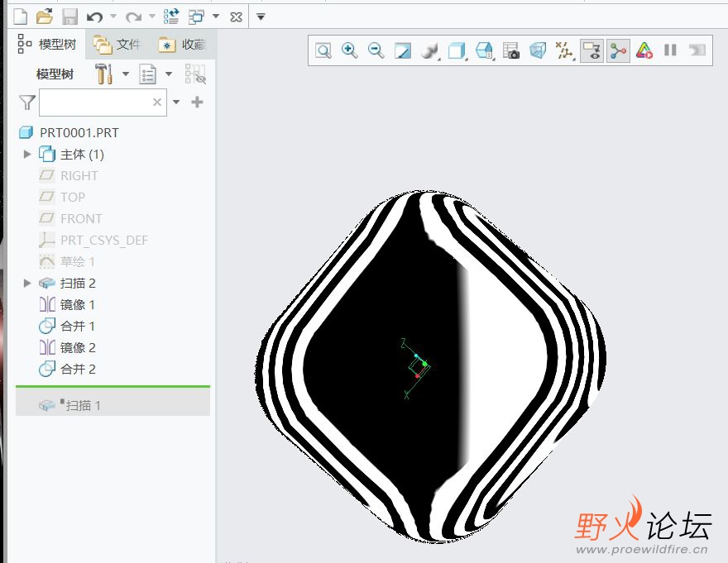
Task: Toggle datum display filters
Action: 565,50
